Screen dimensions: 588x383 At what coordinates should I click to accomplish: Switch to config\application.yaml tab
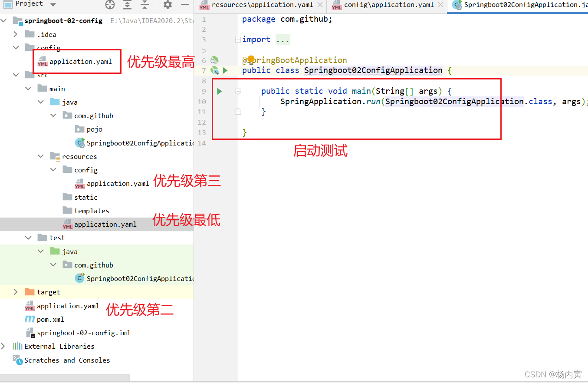(x=389, y=5)
